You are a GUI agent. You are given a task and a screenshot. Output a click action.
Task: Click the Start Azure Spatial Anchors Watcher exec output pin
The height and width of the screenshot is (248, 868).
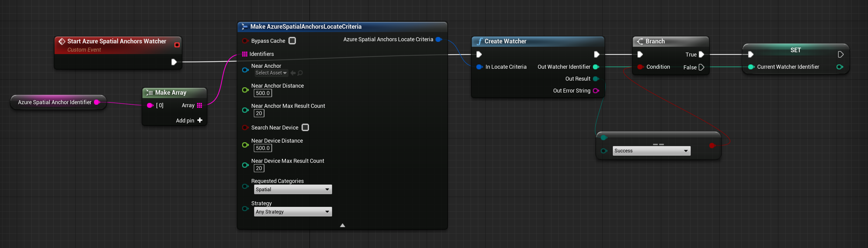[x=174, y=62]
